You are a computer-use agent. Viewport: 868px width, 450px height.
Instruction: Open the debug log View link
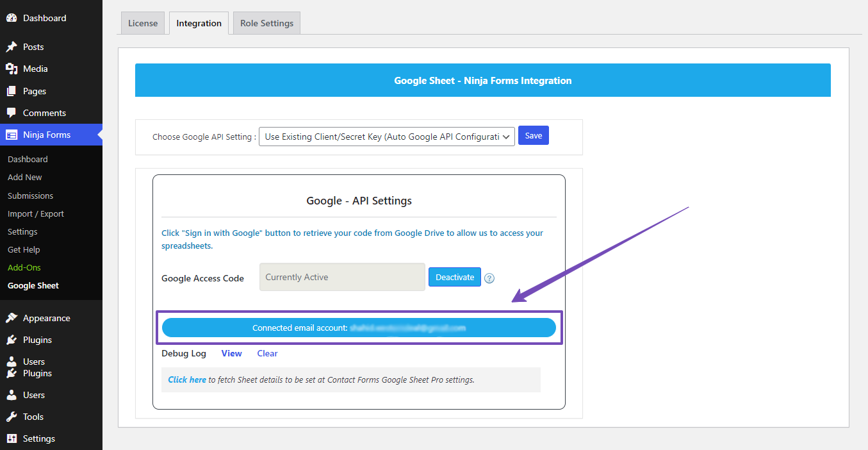[x=232, y=353]
